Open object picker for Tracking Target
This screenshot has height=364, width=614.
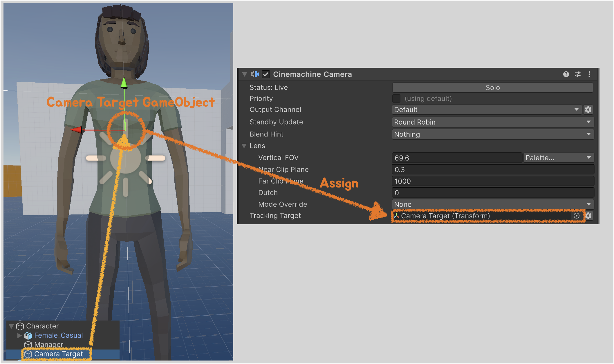pyautogui.click(x=577, y=216)
